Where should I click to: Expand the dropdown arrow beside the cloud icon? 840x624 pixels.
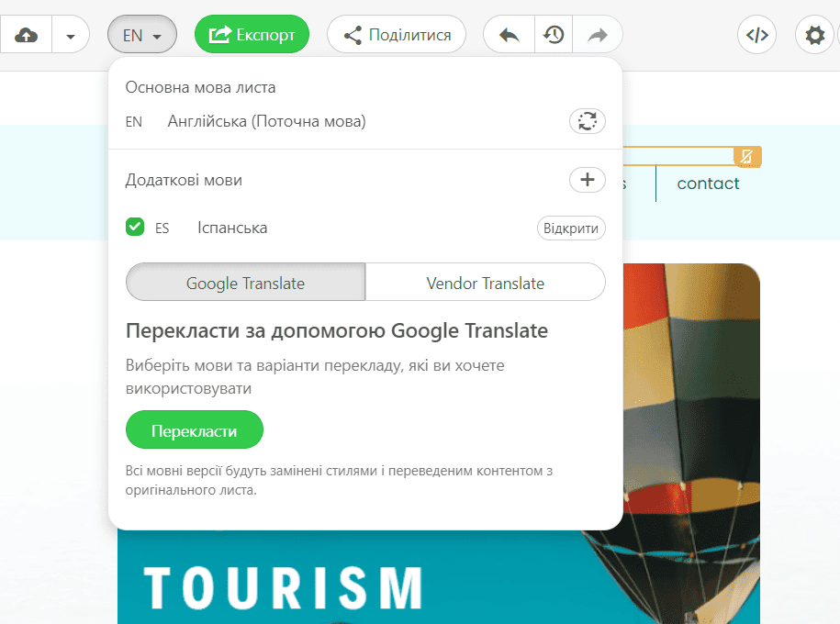click(x=71, y=34)
